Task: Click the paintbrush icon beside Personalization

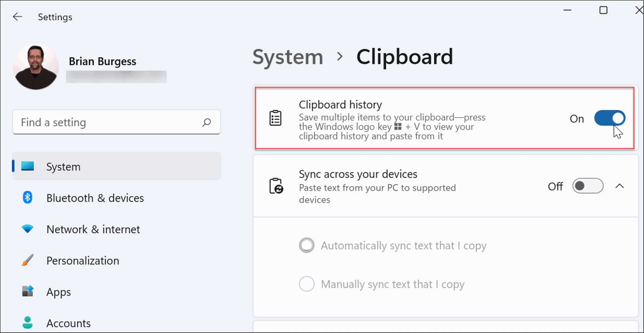Action: (x=27, y=260)
